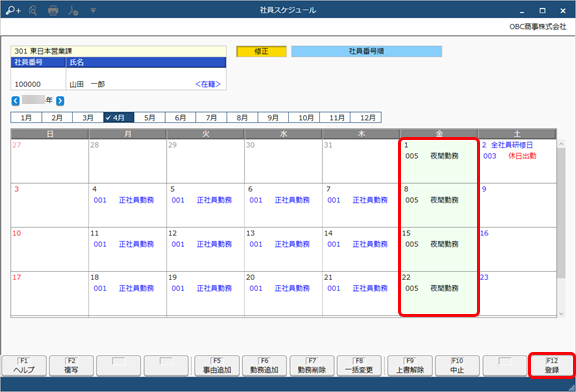Image resolution: width=576 pixels, height=392 pixels.
Task: Select Thursday 21 calendar cell
Action: click(x=361, y=294)
